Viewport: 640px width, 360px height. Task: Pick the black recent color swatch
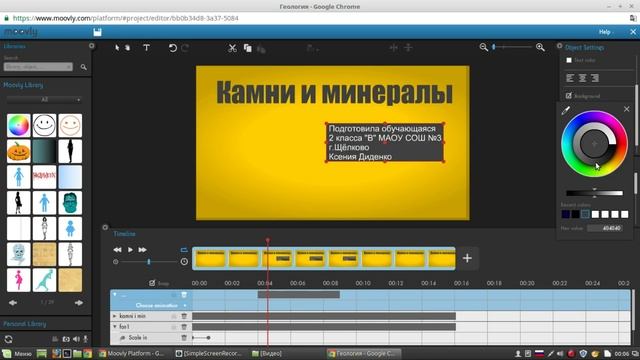coord(575,214)
